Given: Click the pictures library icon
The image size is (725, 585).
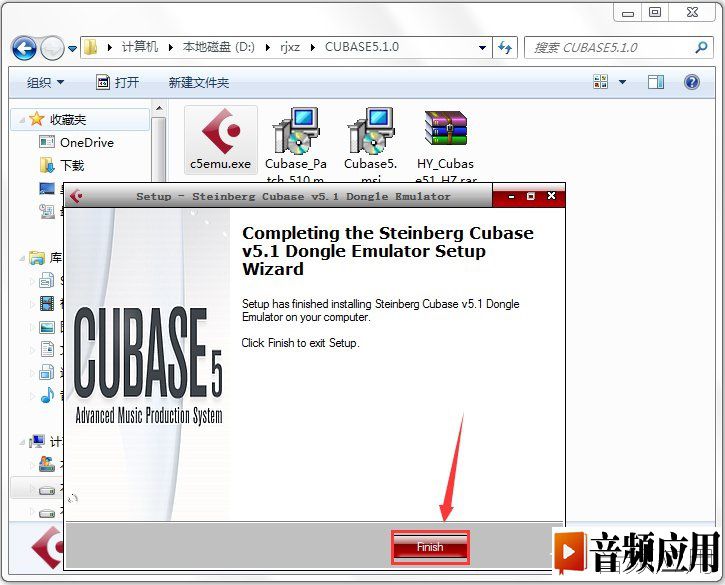Looking at the screenshot, I should pyautogui.click(x=47, y=327).
